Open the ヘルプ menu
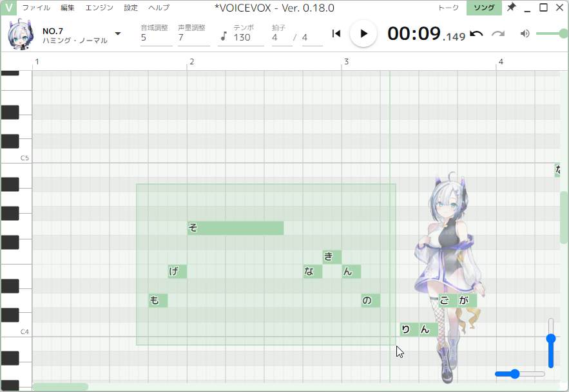This screenshot has height=392, width=569. click(159, 8)
